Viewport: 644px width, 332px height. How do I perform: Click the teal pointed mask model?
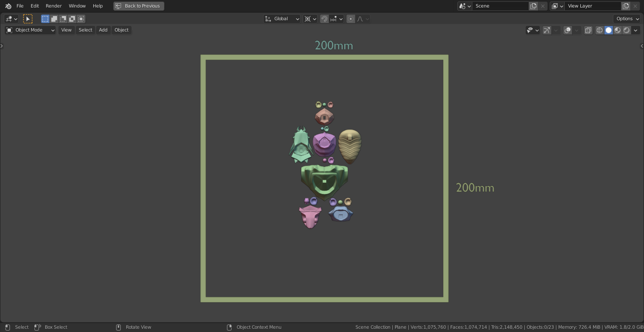(x=301, y=145)
